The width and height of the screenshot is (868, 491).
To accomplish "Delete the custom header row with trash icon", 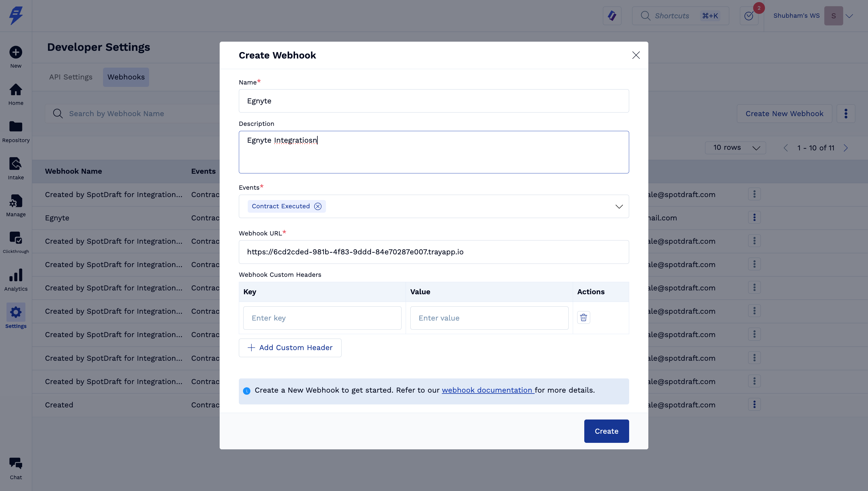I will point(583,317).
